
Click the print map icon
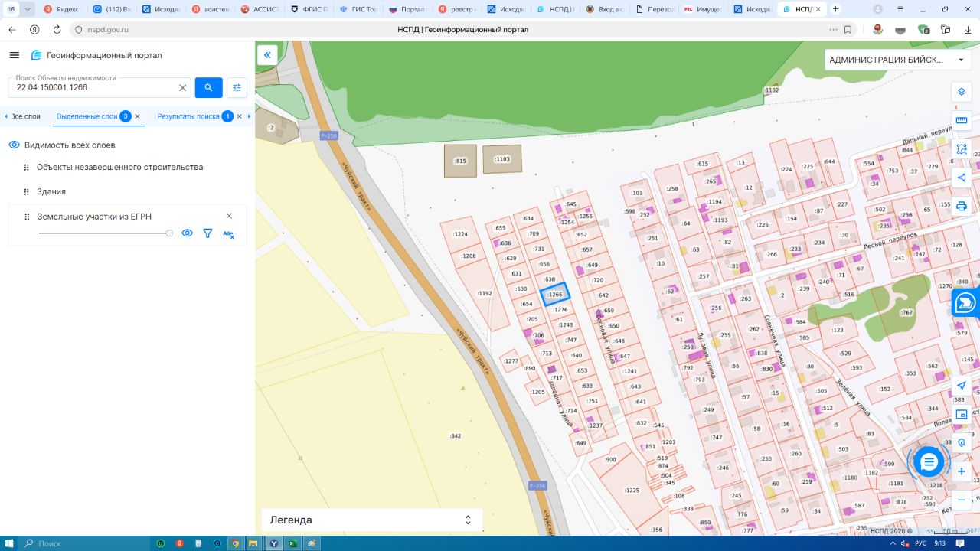tap(962, 206)
